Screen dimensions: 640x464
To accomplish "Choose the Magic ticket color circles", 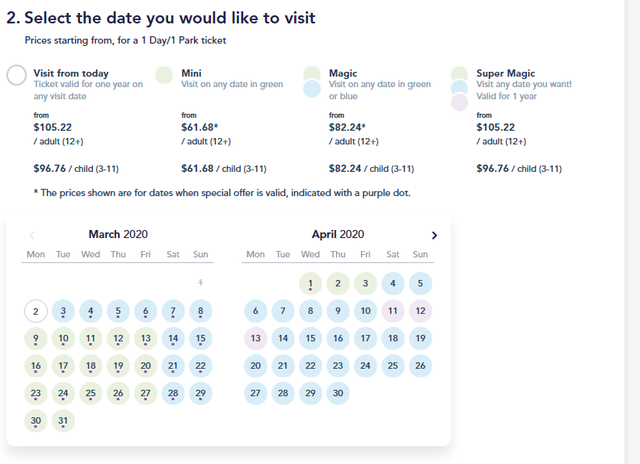I will [x=312, y=82].
